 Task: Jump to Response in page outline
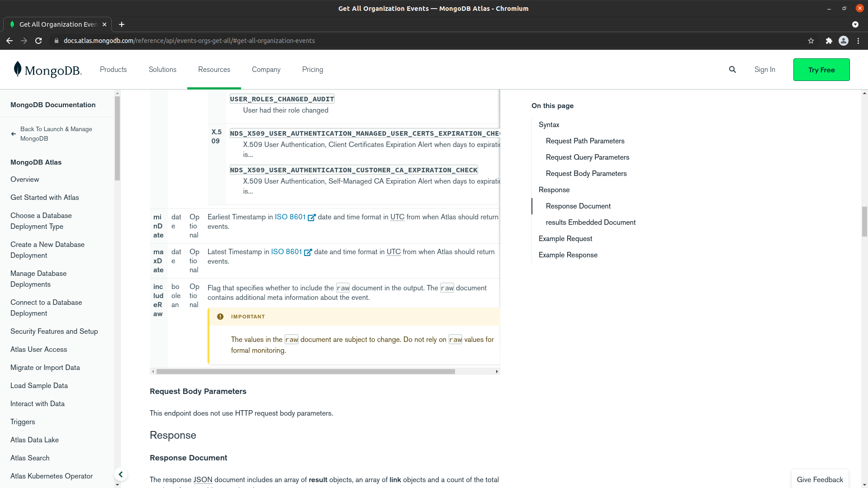point(554,190)
